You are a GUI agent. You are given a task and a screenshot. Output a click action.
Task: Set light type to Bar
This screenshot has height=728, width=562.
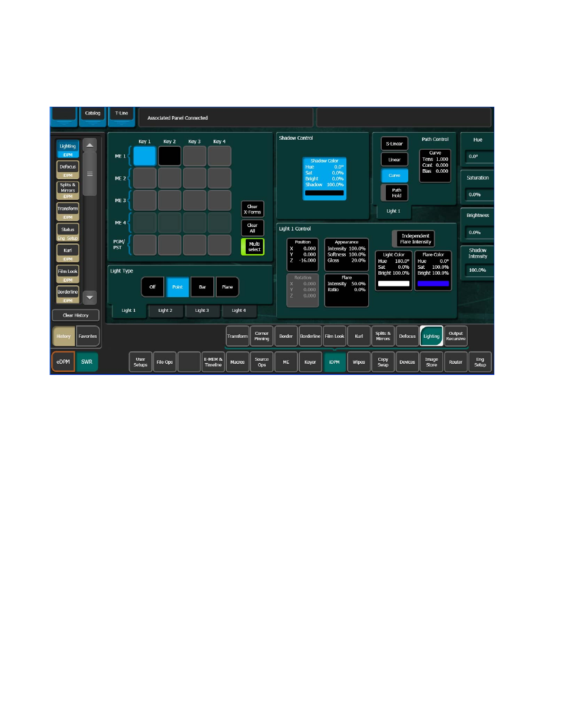click(202, 287)
